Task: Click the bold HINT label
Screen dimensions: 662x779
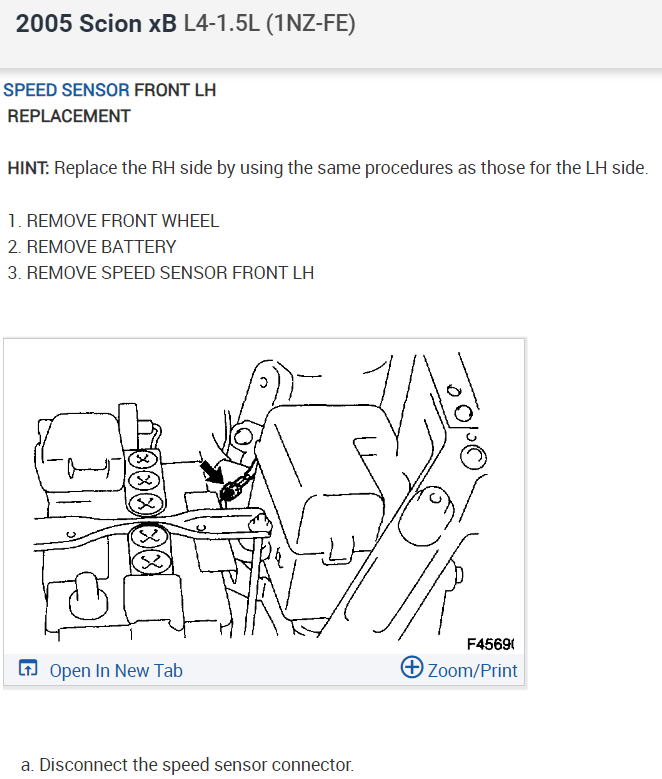Action: coord(28,168)
